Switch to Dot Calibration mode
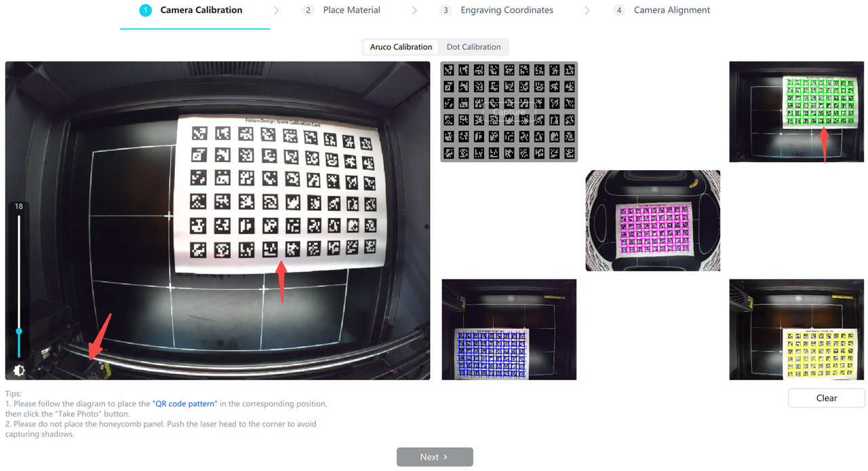This screenshot has width=868, height=471. (473, 47)
